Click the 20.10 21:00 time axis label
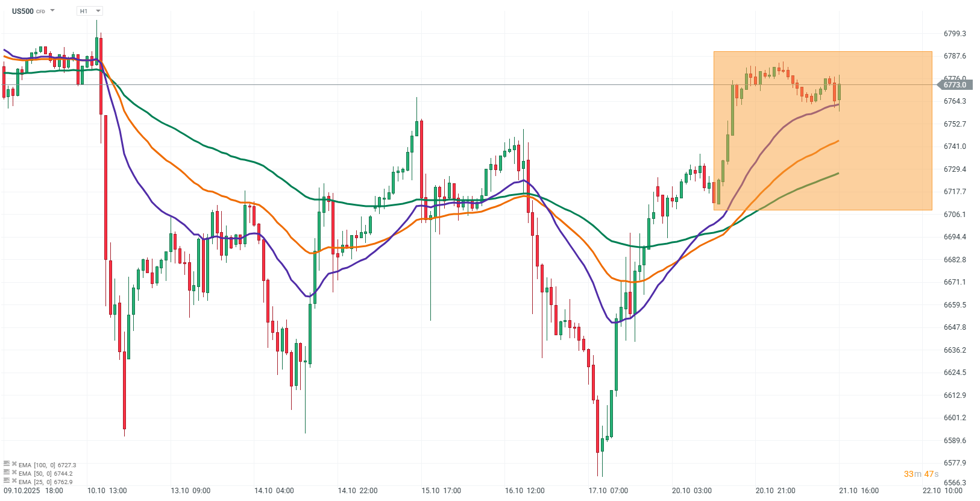This screenshot has height=501, width=980. click(775, 491)
